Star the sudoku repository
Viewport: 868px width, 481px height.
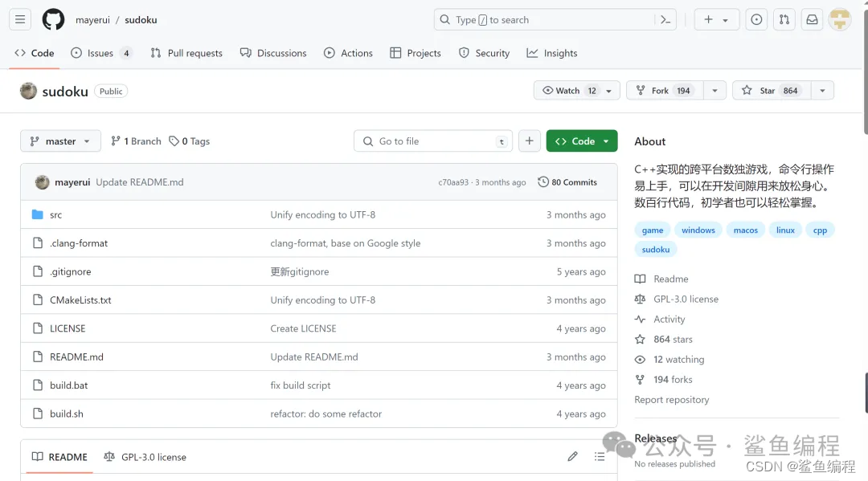(772, 91)
